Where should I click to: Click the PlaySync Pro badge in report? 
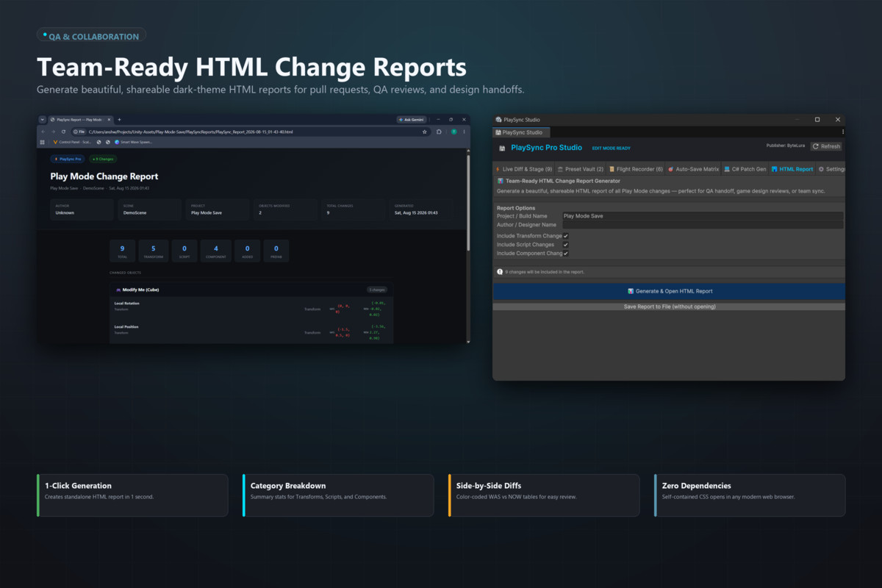(x=68, y=159)
